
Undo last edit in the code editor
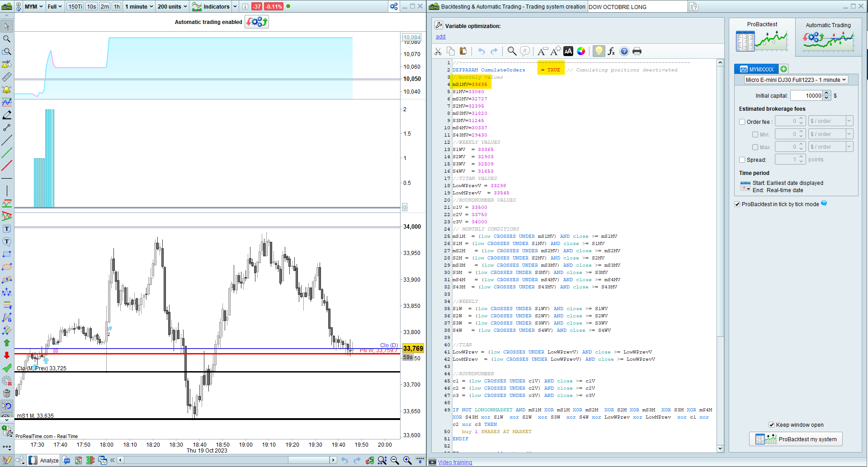click(481, 52)
